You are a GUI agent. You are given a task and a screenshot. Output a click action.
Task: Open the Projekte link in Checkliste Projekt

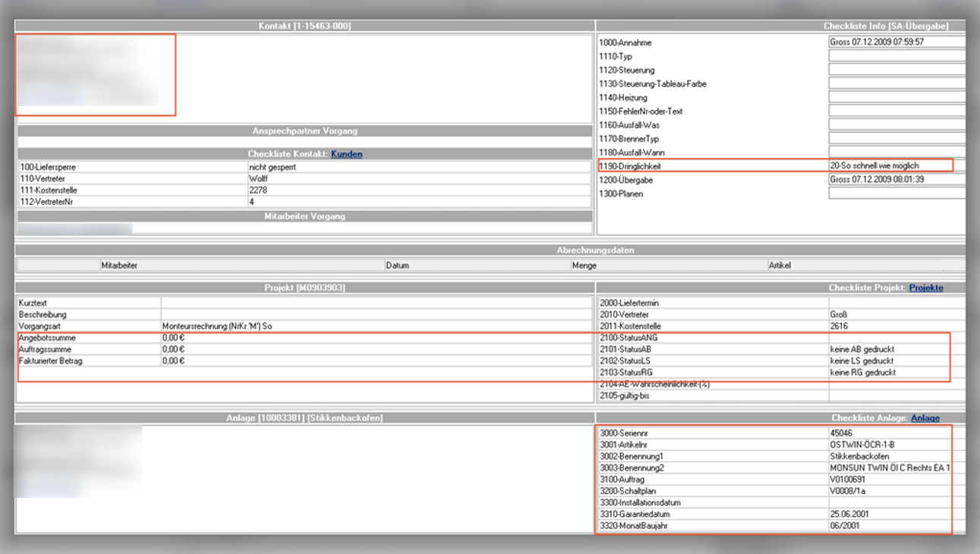click(x=926, y=288)
